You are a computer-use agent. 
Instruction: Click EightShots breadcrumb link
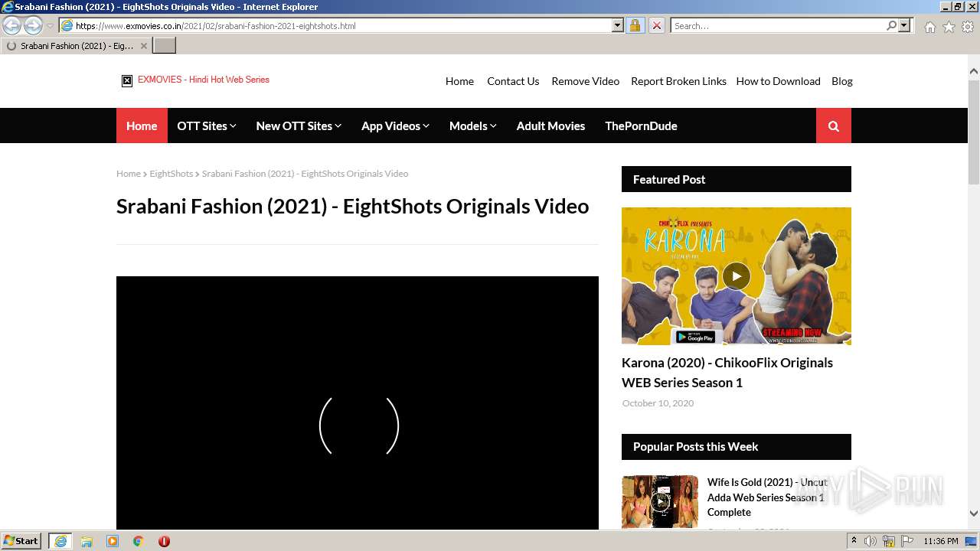click(x=171, y=174)
